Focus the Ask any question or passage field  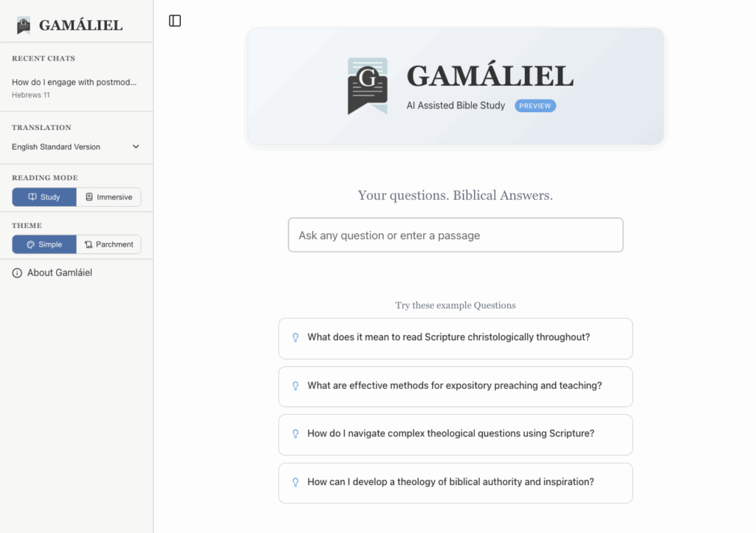(455, 235)
